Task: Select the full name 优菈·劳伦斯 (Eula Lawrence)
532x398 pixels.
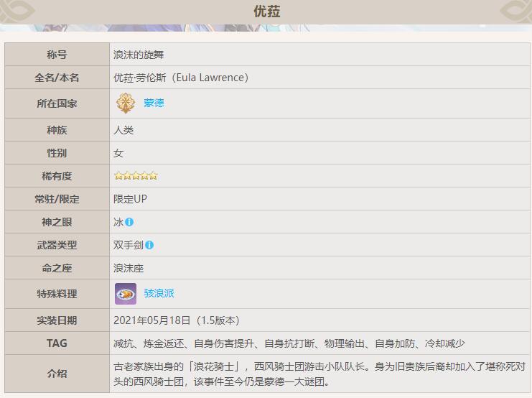Action: (181, 78)
